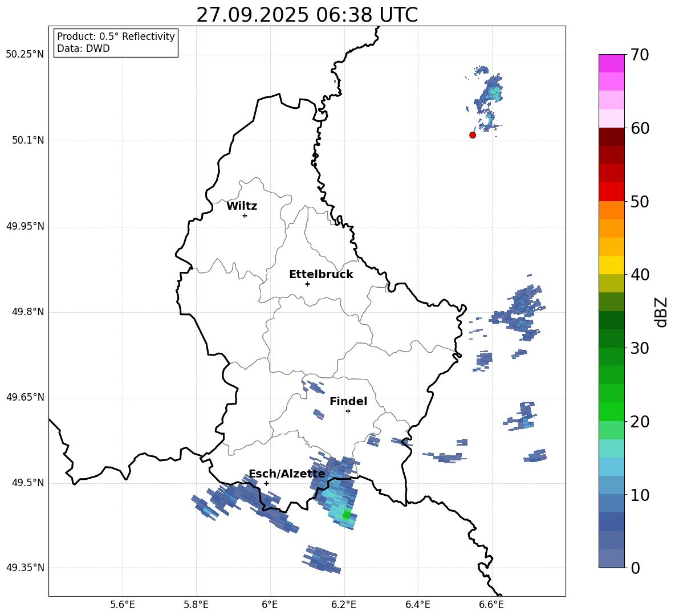Viewport: 675px width, 616px height.
Task: Click the magenta swatch below 70 on colorbar
Action: pos(611,64)
